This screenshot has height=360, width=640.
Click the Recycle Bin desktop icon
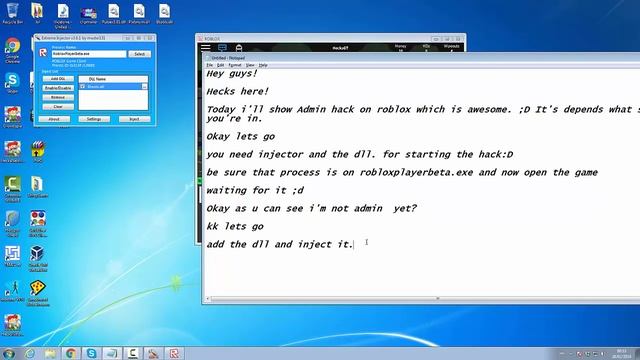coord(12,13)
